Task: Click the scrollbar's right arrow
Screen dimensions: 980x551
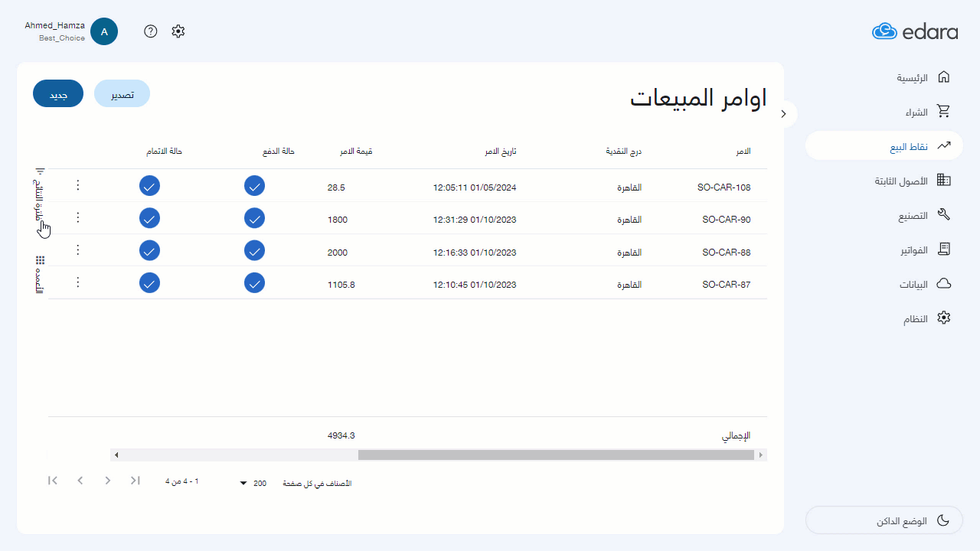Action: pyautogui.click(x=761, y=455)
